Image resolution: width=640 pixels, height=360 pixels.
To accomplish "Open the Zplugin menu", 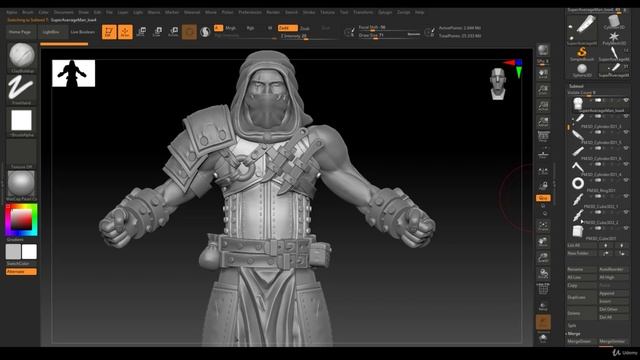I will point(384,12).
